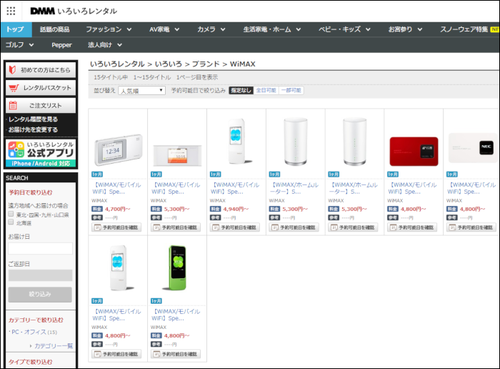Open the DMM services grid icon

(11, 11)
